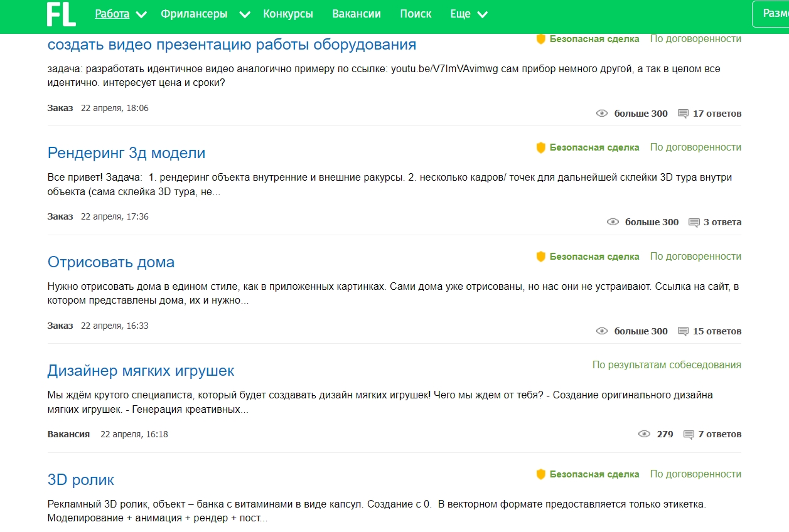This screenshot has height=532, width=789.
Task: Open the Рендеринг 3д модели project
Action: (126, 153)
